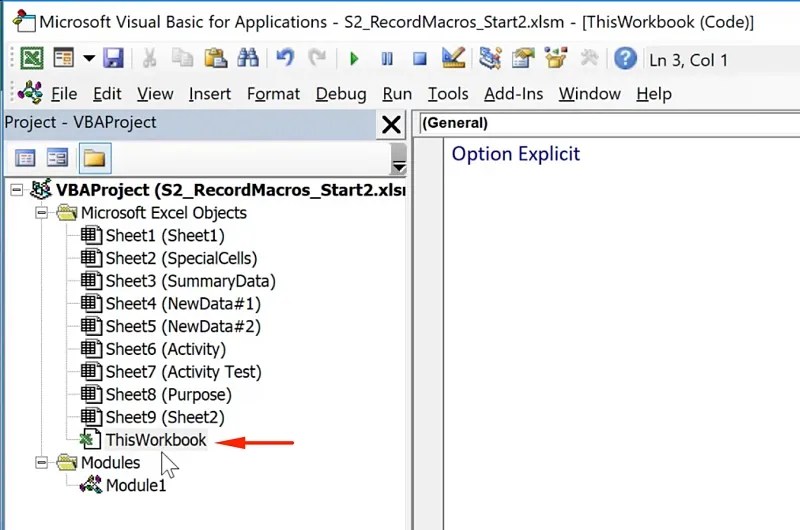This screenshot has width=800, height=530.
Task: Click the VBA icon left of File menu
Action: pyautogui.click(x=30, y=93)
